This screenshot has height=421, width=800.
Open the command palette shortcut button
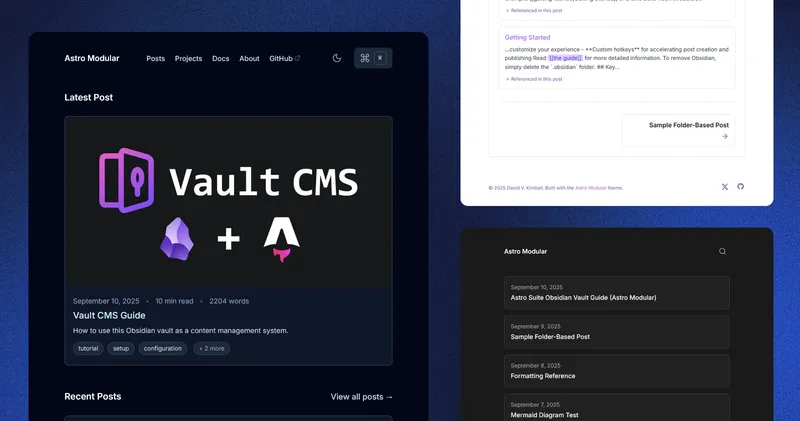(373, 58)
